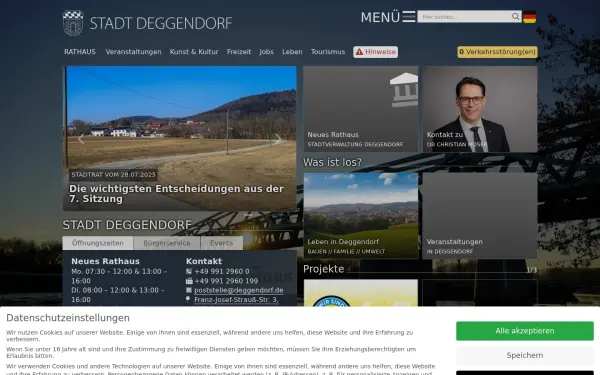
Task: Click the STADT DEGGENDORF header title
Action: point(161,23)
